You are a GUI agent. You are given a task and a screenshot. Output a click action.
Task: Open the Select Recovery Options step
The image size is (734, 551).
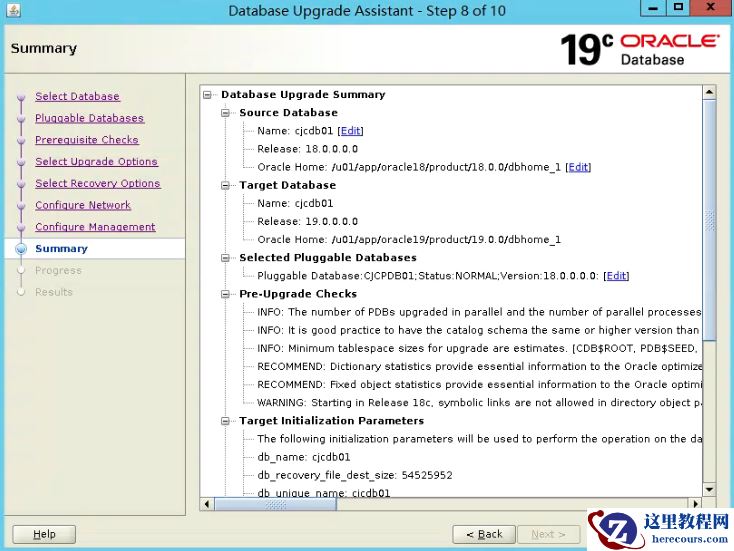[x=98, y=184]
